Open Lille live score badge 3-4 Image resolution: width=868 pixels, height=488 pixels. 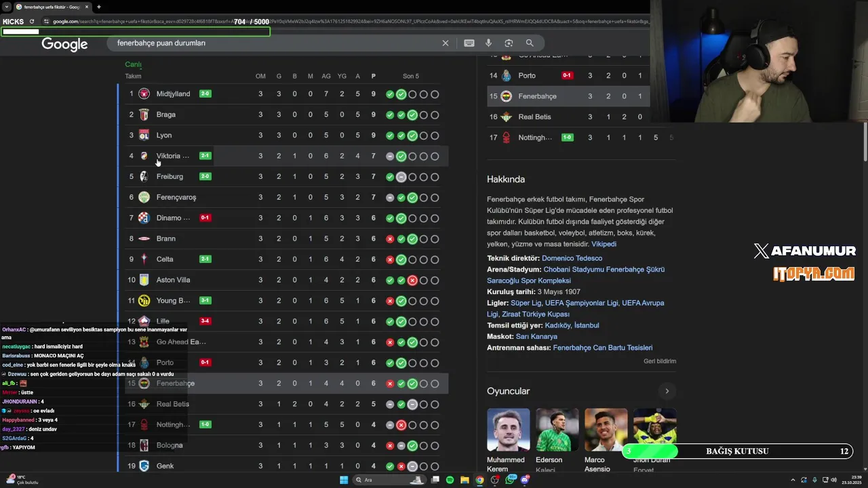click(205, 321)
